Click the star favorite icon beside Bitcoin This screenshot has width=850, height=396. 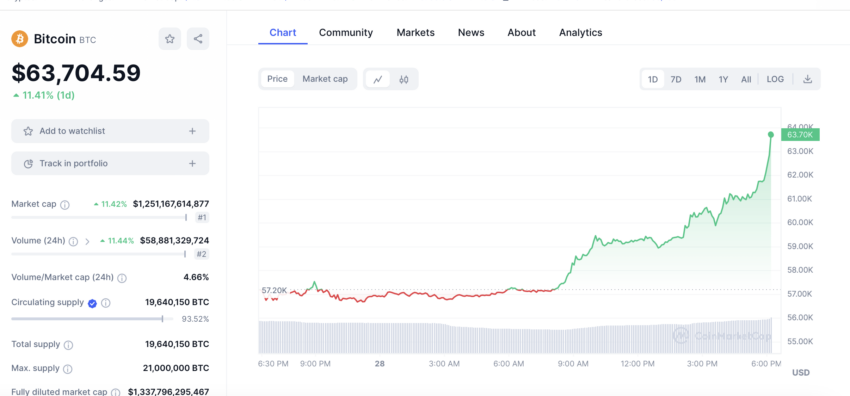[x=170, y=39]
